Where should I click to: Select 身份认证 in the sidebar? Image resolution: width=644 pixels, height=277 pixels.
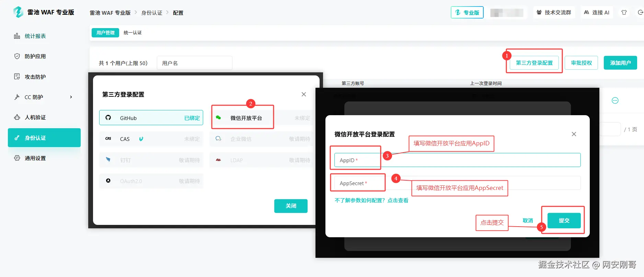click(44, 138)
